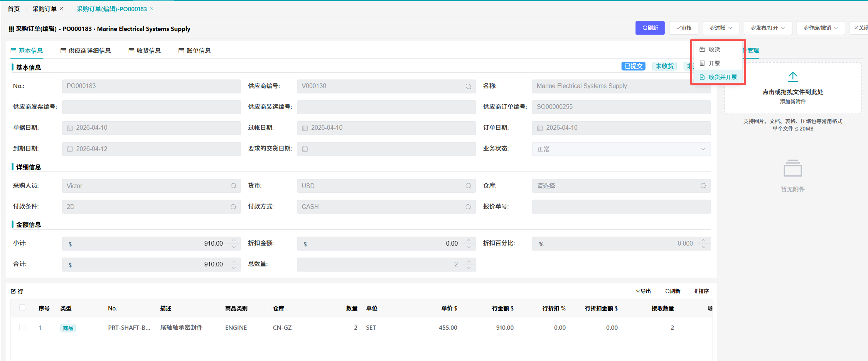Click the export icon in lines section
The image size is (868, 361).
(x=643, y=291)
